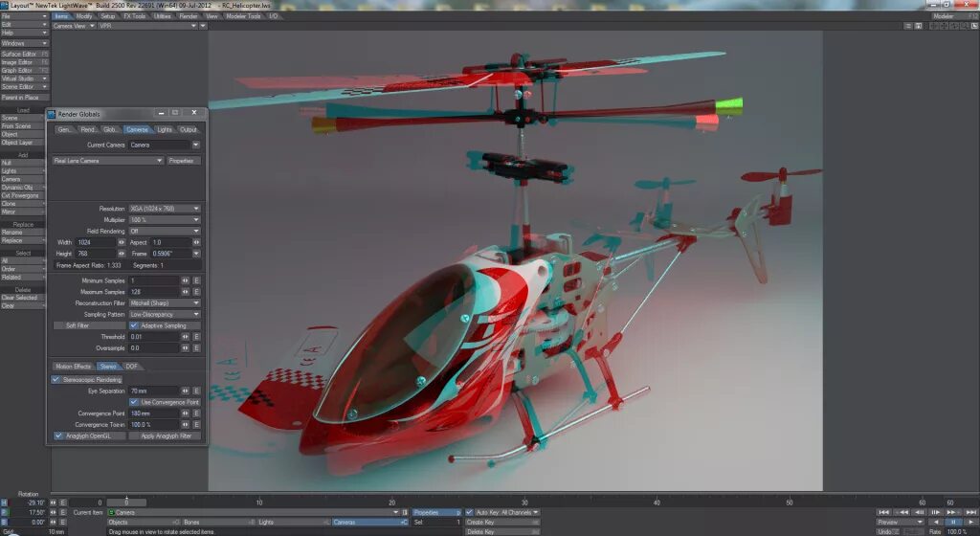980x536 pixels.
Task: Open the Windows dropdown menu
Action: [24, 43]
